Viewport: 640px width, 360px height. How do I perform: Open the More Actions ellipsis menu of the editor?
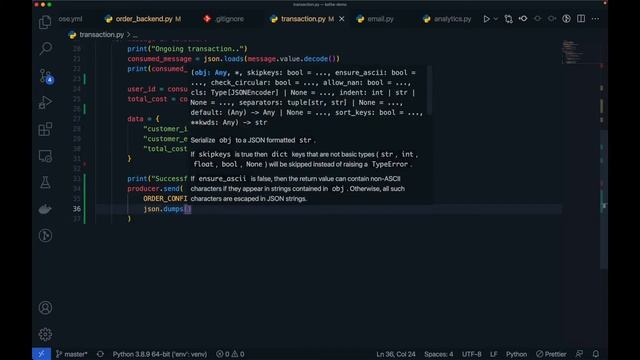(596, 19)
